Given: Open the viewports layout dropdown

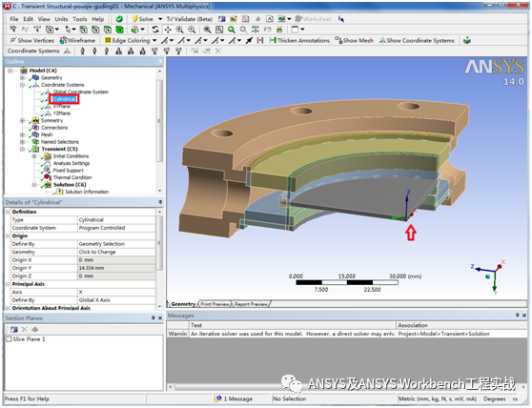Looking at the screenshot, I should click(302, 30).
